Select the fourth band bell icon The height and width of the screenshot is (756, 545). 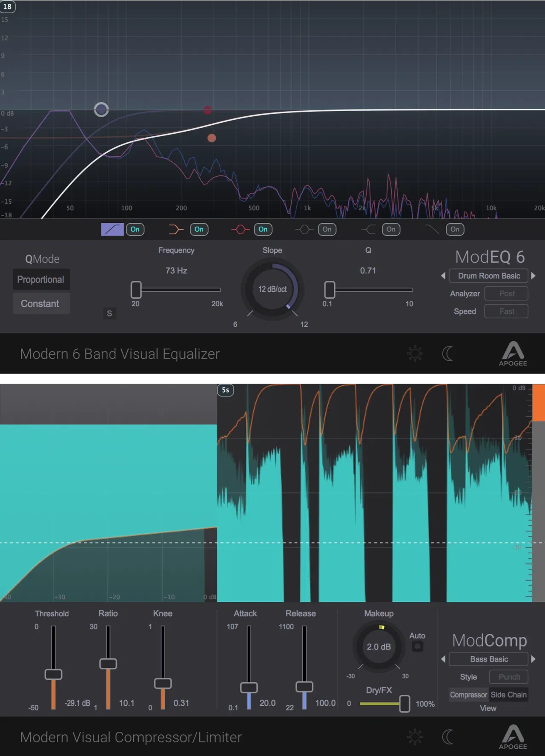304,230
